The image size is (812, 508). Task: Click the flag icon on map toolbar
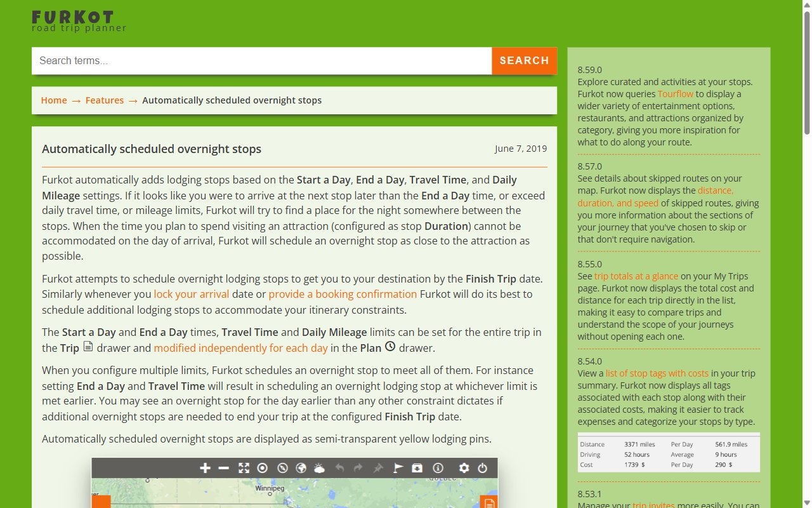(x=398, y=468)
